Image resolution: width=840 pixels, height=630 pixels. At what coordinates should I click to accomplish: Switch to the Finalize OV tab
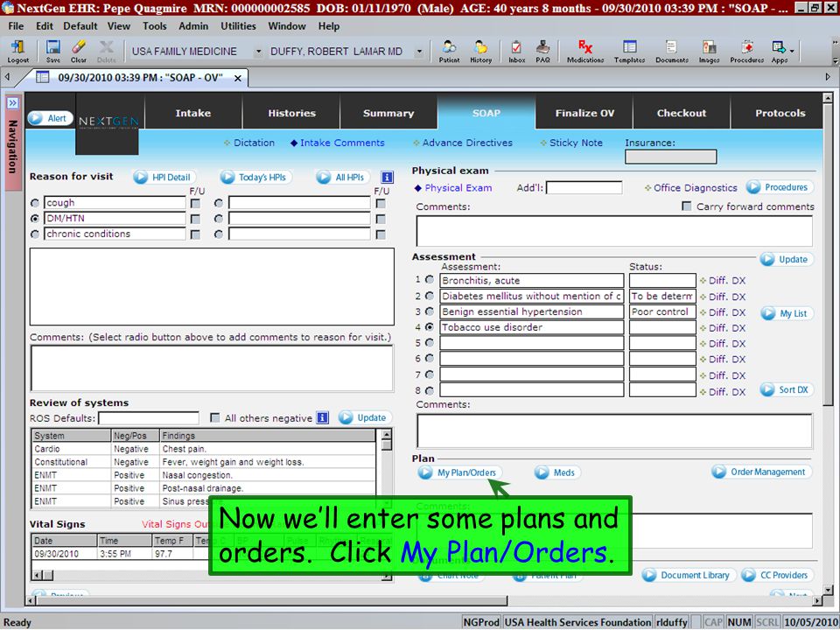(x=584, y=113)
